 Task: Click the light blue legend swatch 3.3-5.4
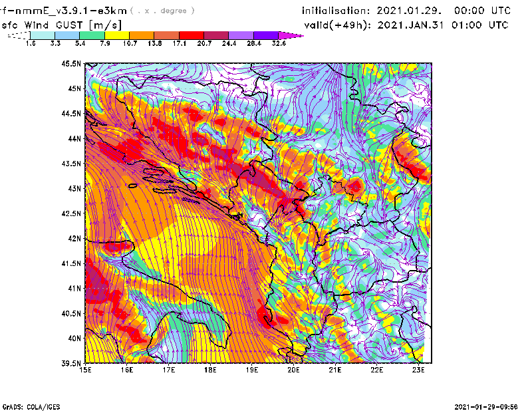coord(67,35)
